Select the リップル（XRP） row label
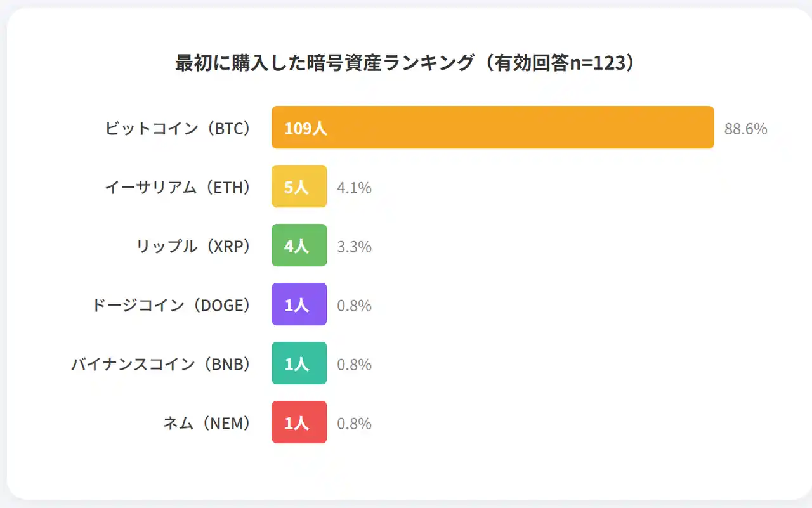 coord(193,247)
